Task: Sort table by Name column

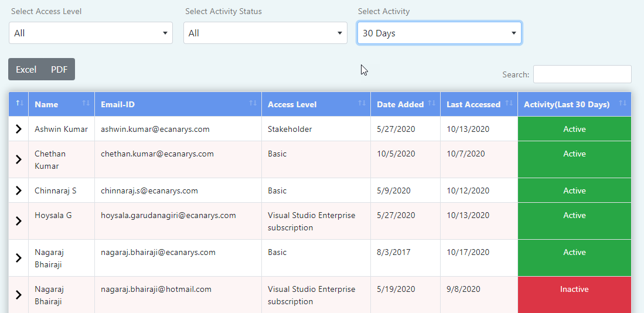Action: point(62,104)
